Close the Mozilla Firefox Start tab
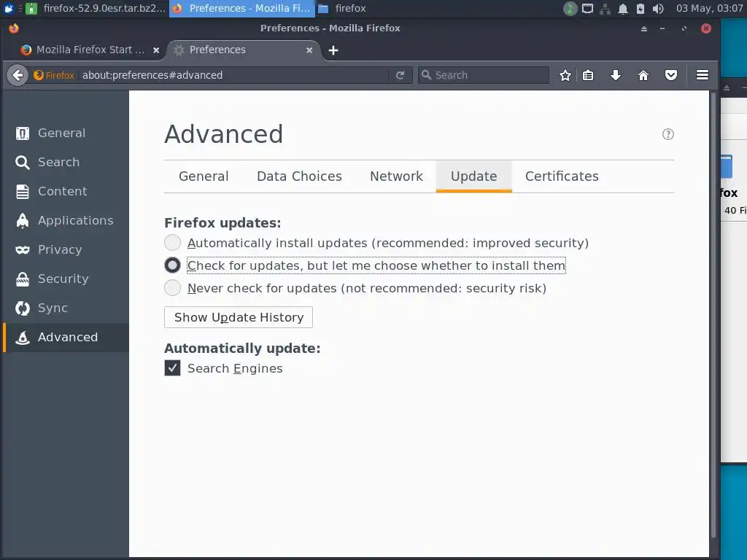 (156, 50)
